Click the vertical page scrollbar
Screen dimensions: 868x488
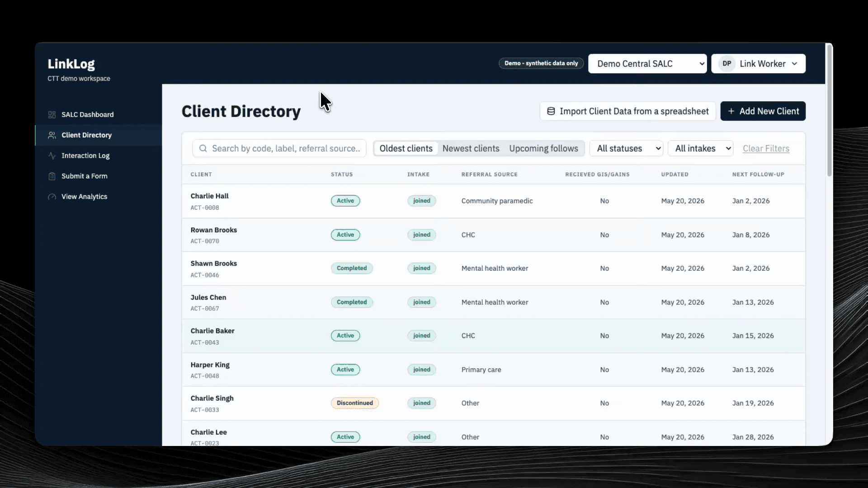pos(829,110)
